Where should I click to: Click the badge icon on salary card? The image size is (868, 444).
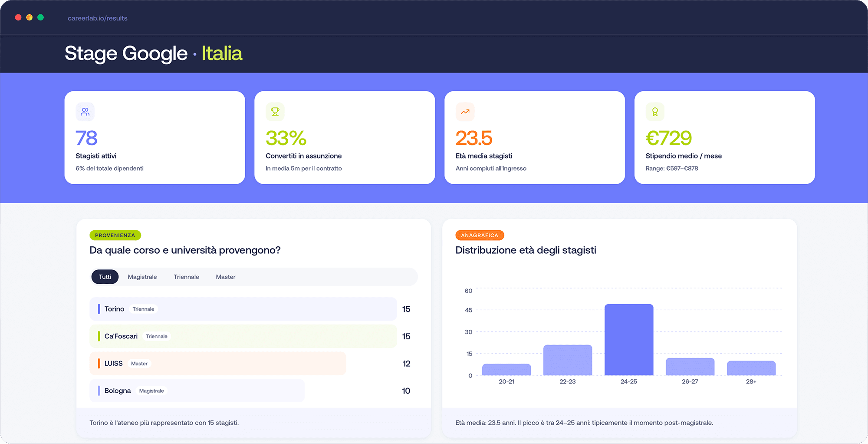click(655, 112)
